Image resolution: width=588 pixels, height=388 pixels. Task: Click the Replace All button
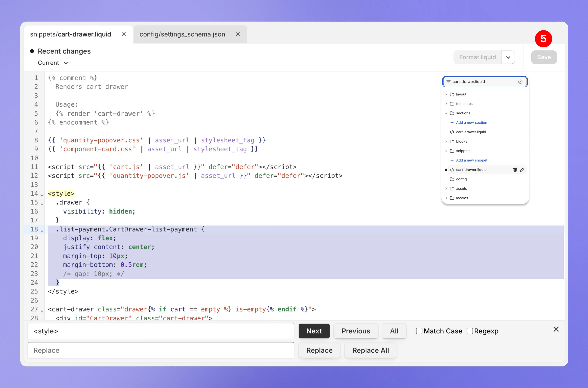[370, 350]
